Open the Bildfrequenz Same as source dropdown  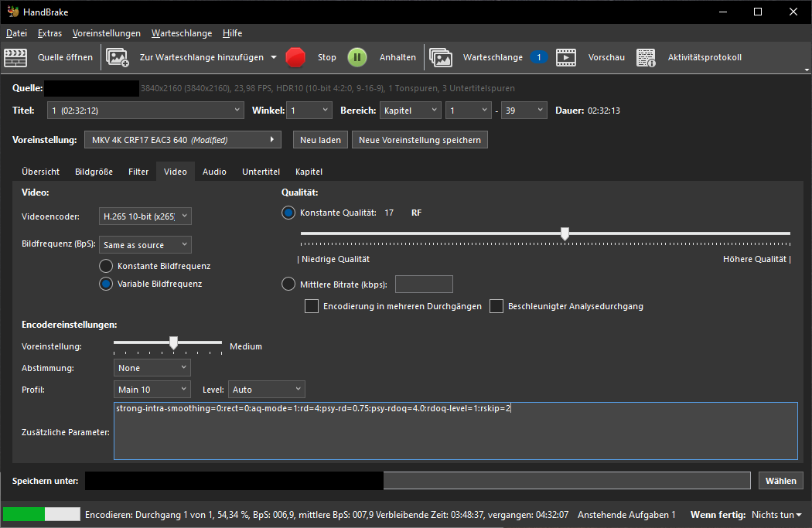click(x=145, y=245)
